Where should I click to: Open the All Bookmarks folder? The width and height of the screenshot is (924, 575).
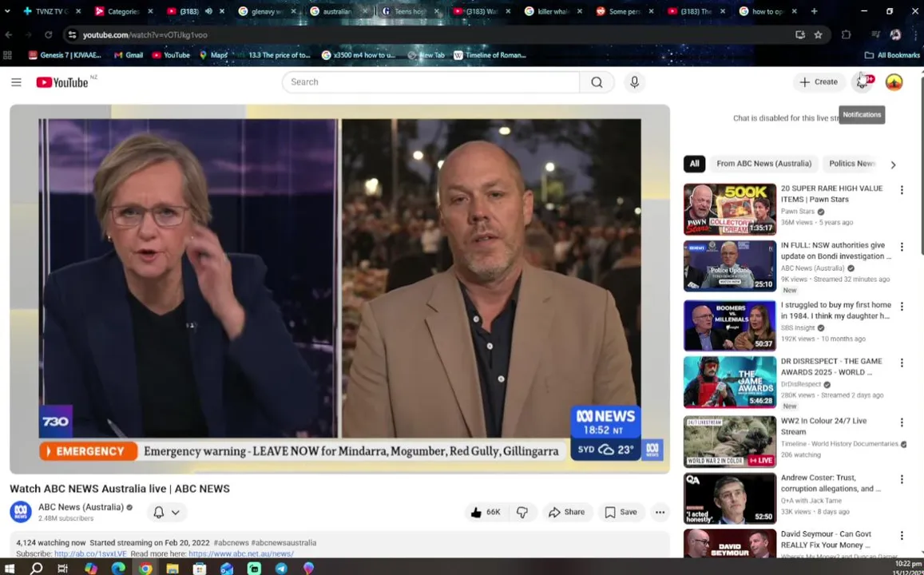point(891,55)
